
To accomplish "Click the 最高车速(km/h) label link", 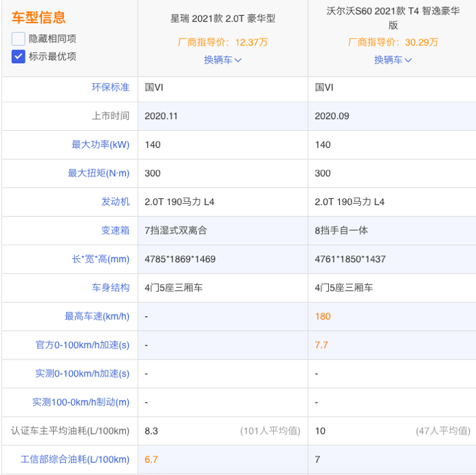I will point(97,316).
